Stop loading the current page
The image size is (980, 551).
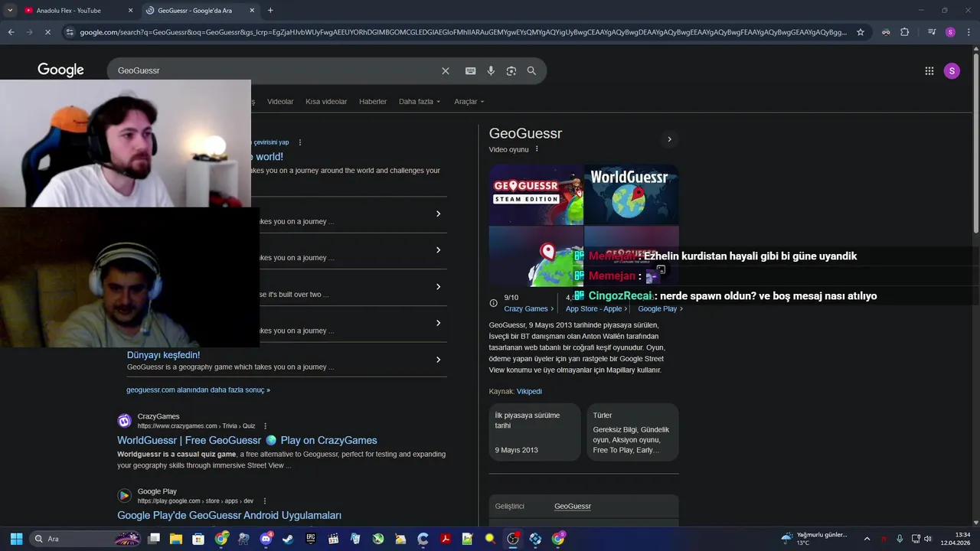click(x=47, y=32)
